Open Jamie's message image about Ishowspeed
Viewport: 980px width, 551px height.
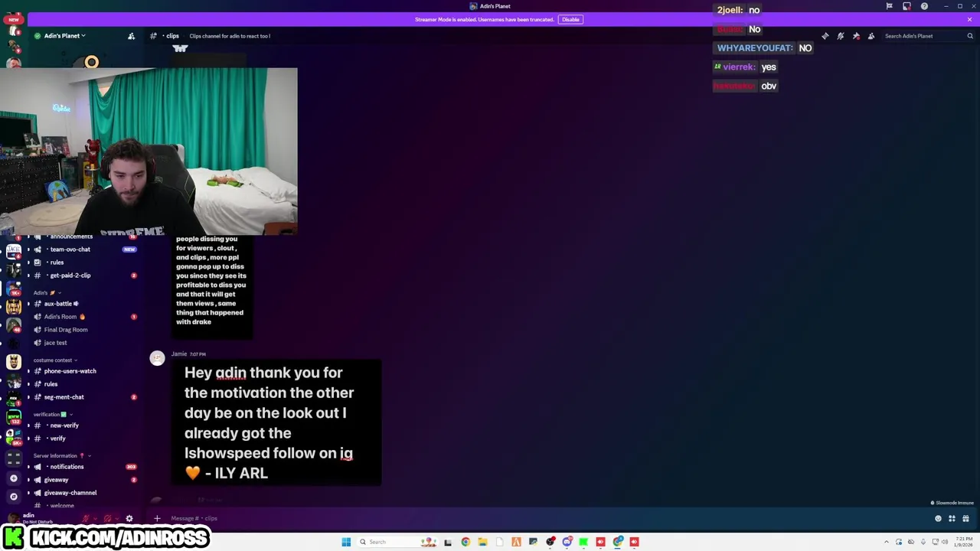click(276, 422)
